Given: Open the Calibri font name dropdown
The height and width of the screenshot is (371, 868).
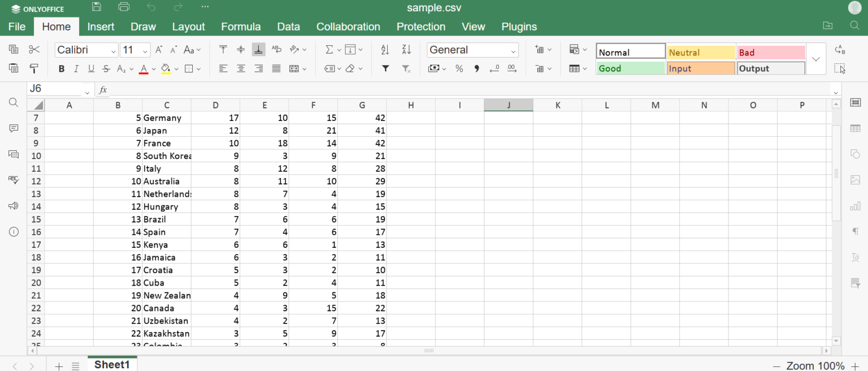Looking at the screenshot, I should click(x=86, y=50).
